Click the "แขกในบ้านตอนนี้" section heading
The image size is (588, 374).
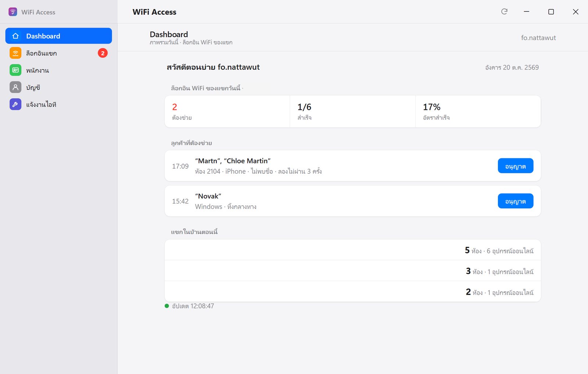pos(194,232)
